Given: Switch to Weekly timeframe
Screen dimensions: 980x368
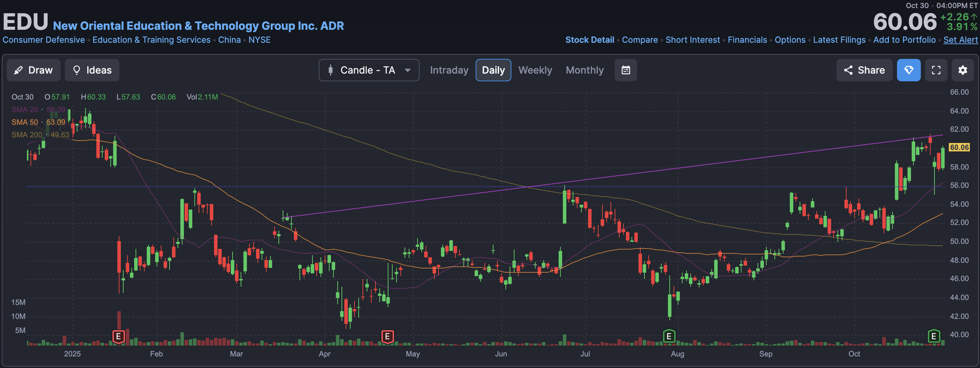Looking at the screenshot, I should [x=535, y=70].
